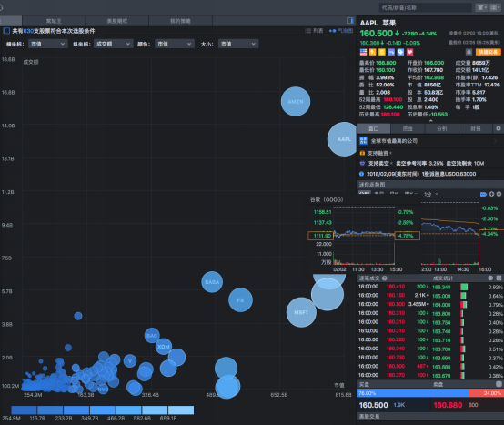Screen dimensions: 504x425
Task: Select the 分析 tab
Action: tap(441, 128)
